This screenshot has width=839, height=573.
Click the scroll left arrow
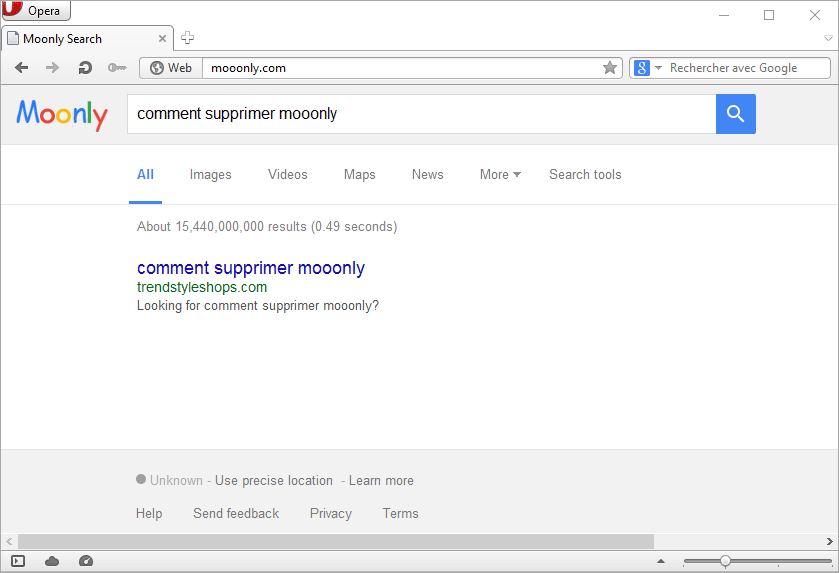tap(9, 541)
